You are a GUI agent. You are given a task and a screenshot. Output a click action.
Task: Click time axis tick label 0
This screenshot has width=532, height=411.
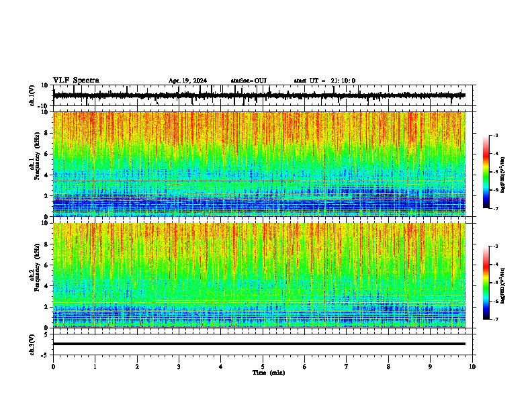[x=53, y=367]
